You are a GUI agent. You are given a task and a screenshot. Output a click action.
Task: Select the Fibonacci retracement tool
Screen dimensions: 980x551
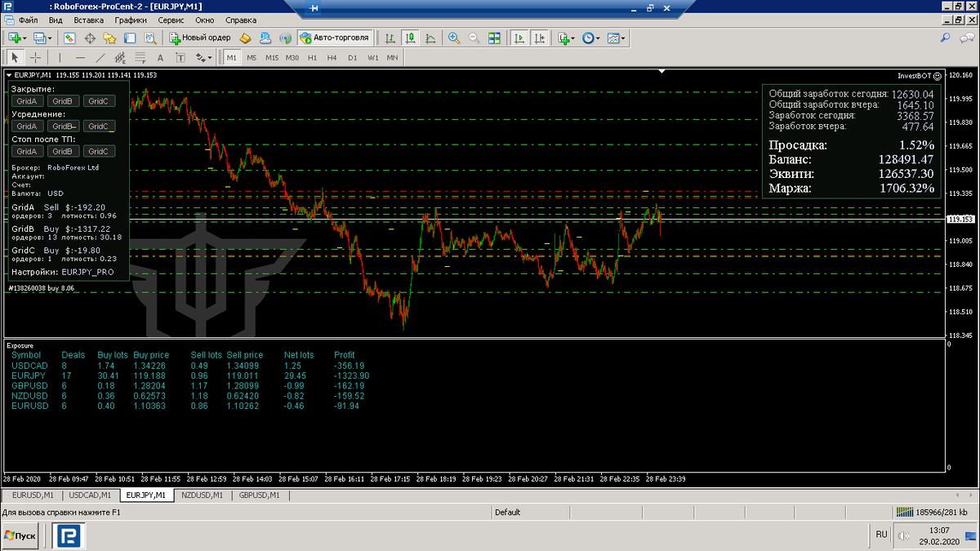(x=140, y=58)
